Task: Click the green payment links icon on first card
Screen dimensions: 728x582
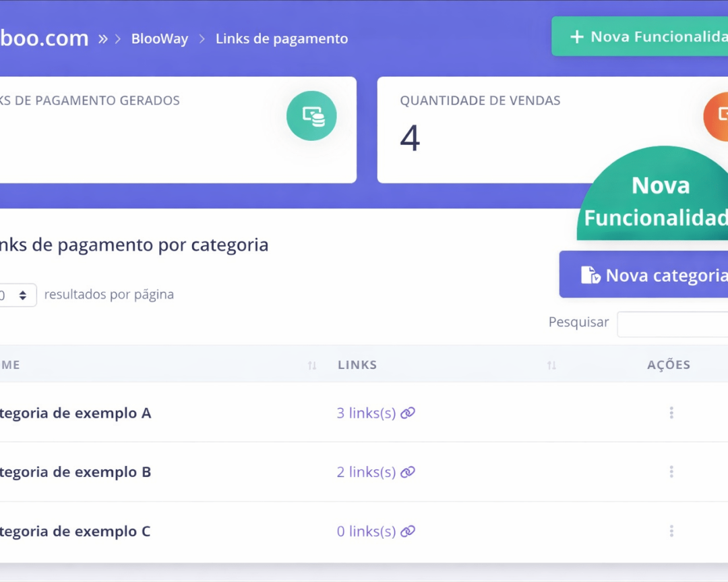Action: pyautogui.click(x=311, y=115)
